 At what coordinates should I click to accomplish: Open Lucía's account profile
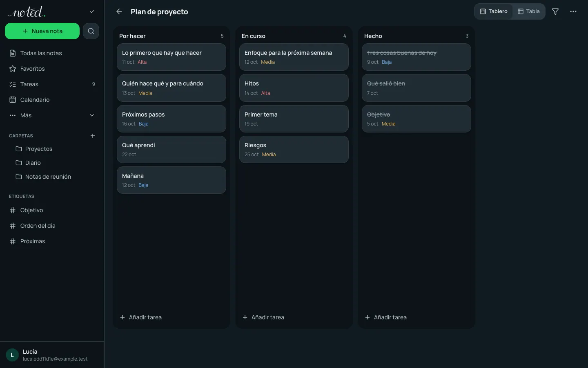[x=52, y=355]
